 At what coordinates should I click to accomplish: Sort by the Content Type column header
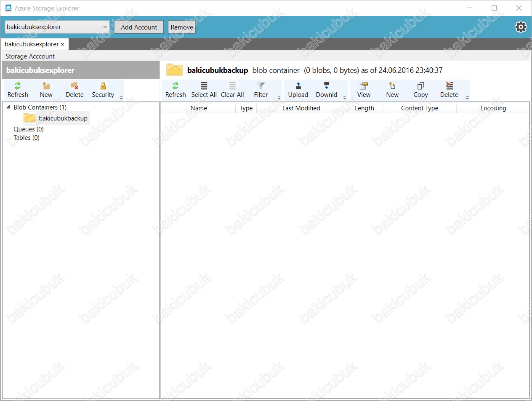point(420,108)
